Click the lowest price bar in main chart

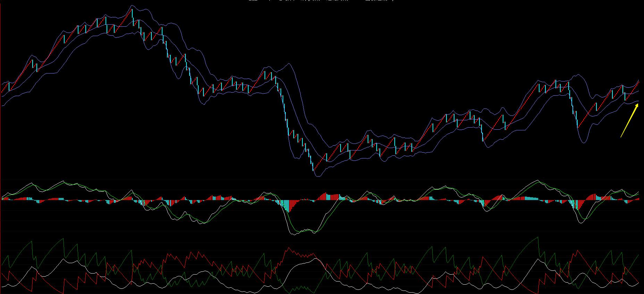tap(313, 169)
